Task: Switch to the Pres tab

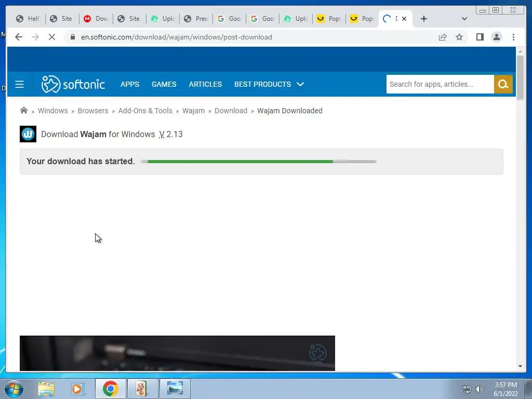Action: click(196, 19)
